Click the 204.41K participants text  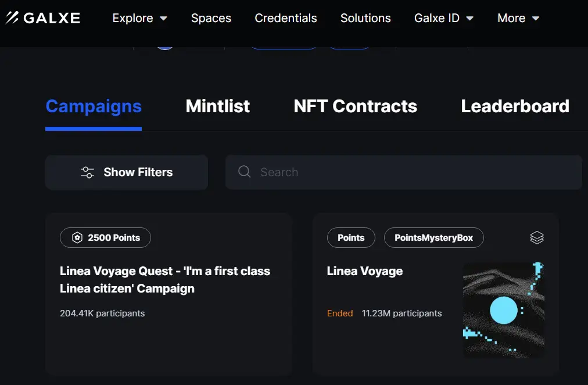tap(102, 313)
